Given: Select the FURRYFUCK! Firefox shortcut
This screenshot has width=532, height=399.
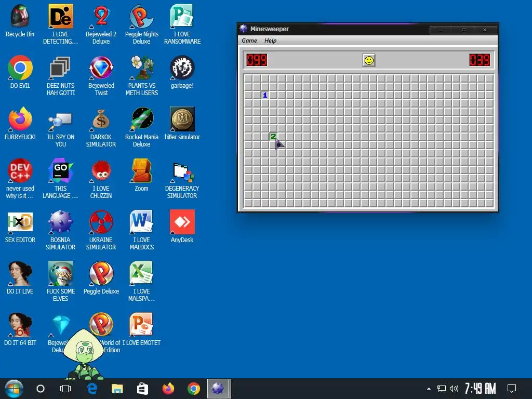Looking at the screenshot, I should click(x=20, y=124).
